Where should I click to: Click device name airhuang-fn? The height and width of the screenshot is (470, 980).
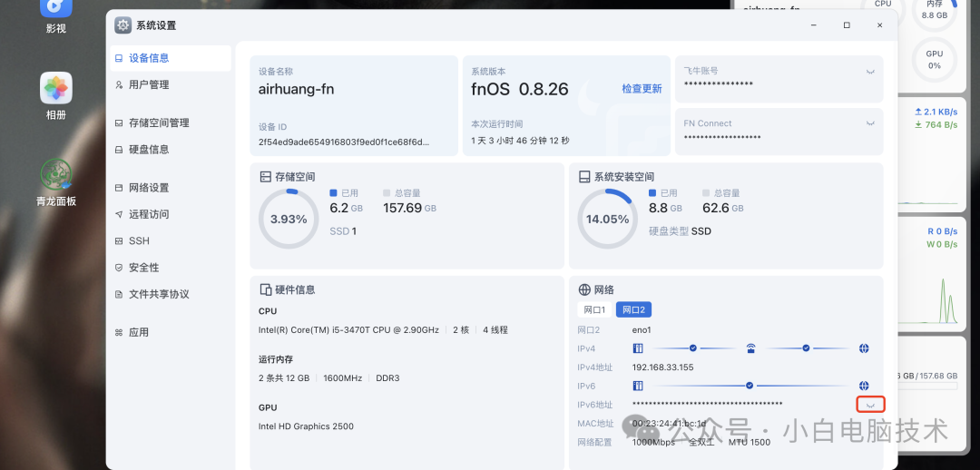coord(296,90)
